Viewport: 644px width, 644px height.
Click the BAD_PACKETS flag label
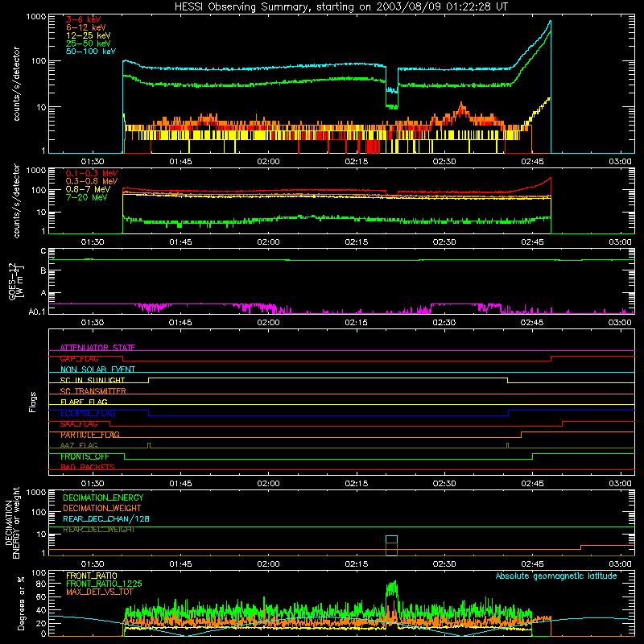pos(88,467)
